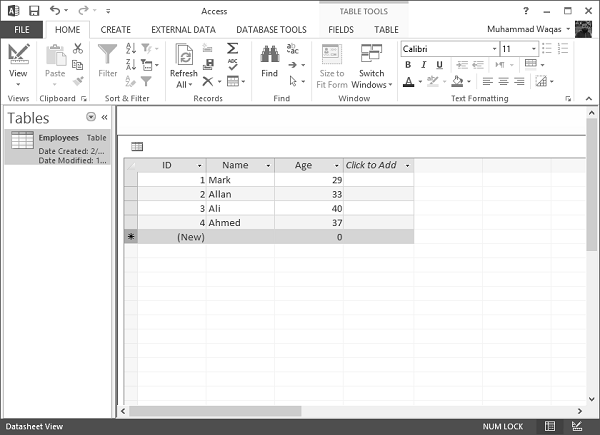This screenshot has height=435, width=600.
Task: Open Find with the binoculars icon
Action: [x=269, y=61]
